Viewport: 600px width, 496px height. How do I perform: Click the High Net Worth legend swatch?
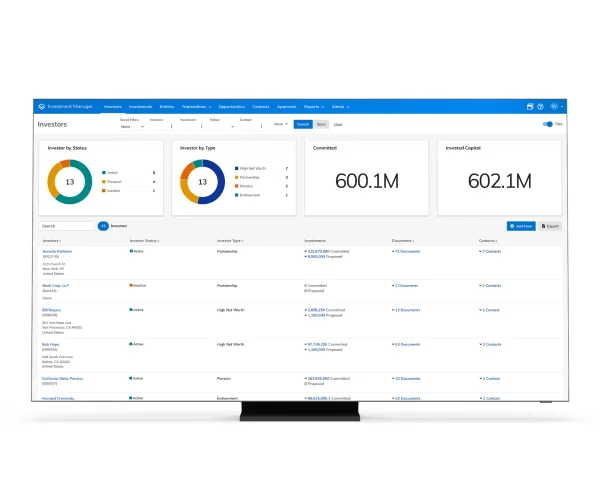236,168
